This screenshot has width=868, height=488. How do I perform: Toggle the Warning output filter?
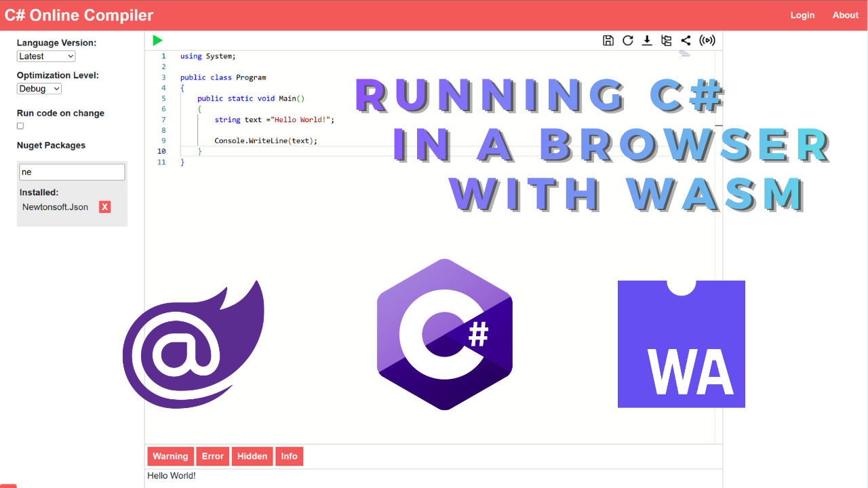click(x=170, y=456)
